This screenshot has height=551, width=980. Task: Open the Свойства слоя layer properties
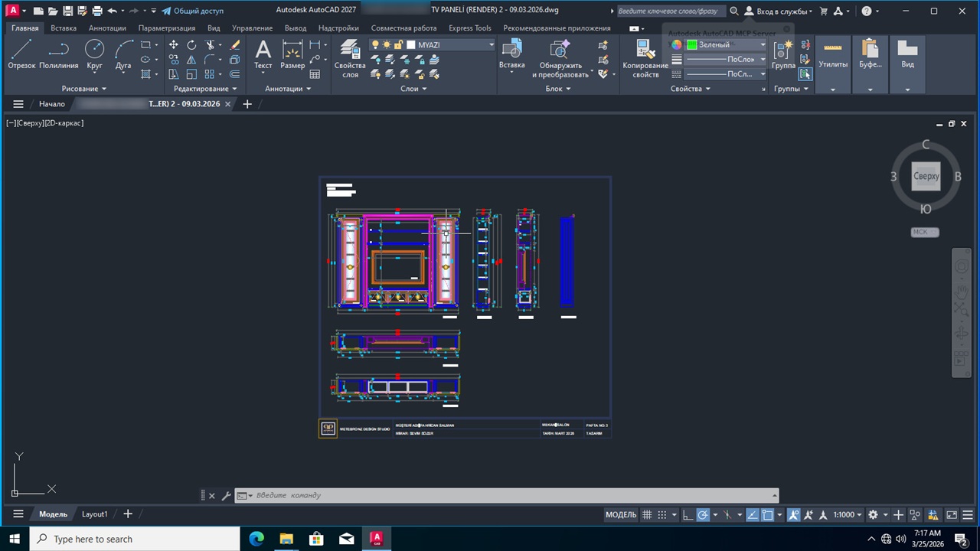tap(350, 59)
